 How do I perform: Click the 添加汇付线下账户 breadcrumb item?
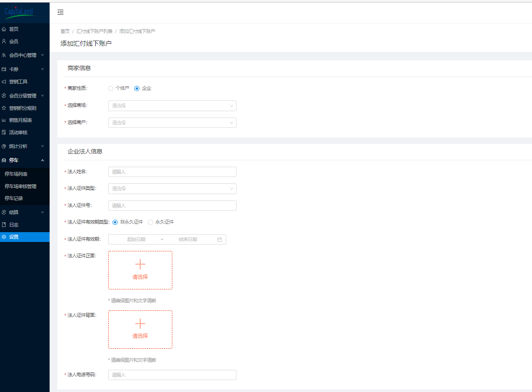(137, 32)
